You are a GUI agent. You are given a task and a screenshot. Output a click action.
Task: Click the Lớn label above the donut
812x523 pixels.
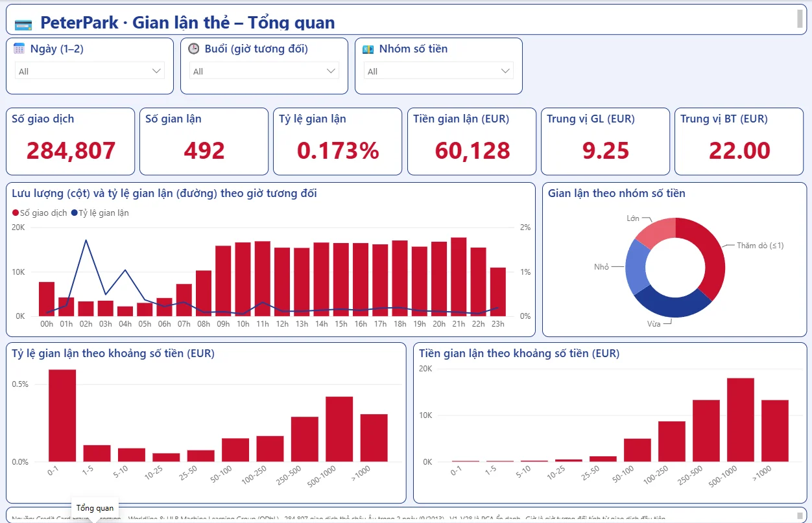(x=633, y=218)
